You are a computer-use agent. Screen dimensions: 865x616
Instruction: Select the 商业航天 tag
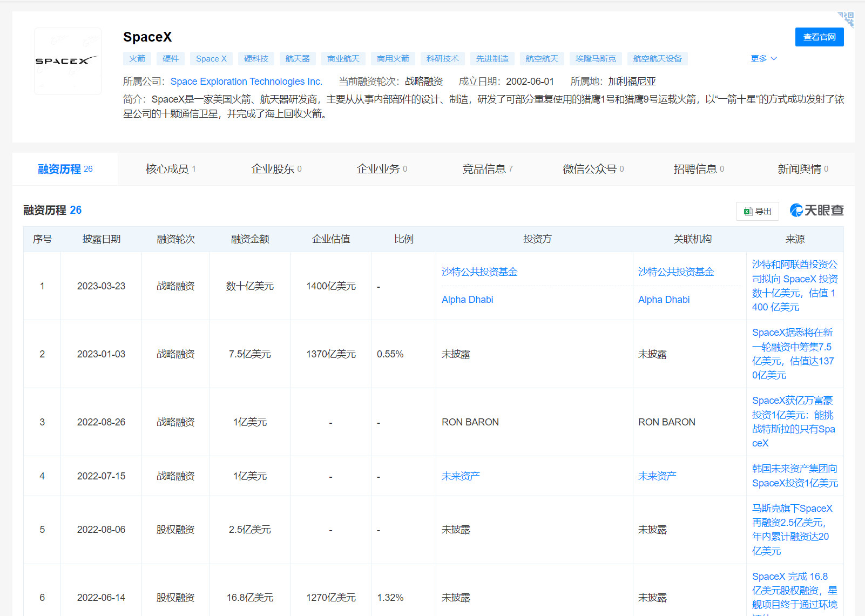(x=343, y=58)
